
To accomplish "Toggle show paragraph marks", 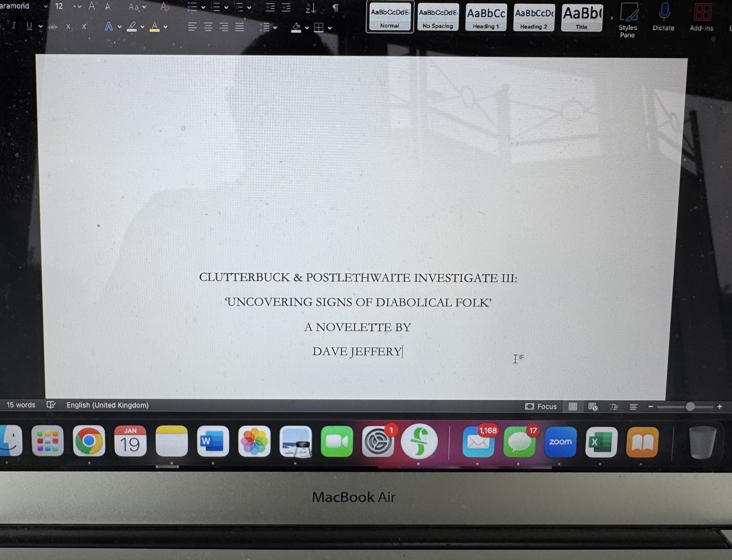I will 335,8.
